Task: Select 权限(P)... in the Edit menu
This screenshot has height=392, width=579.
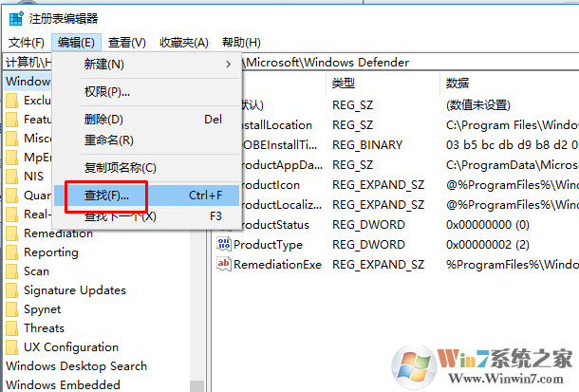Action: 106,92
